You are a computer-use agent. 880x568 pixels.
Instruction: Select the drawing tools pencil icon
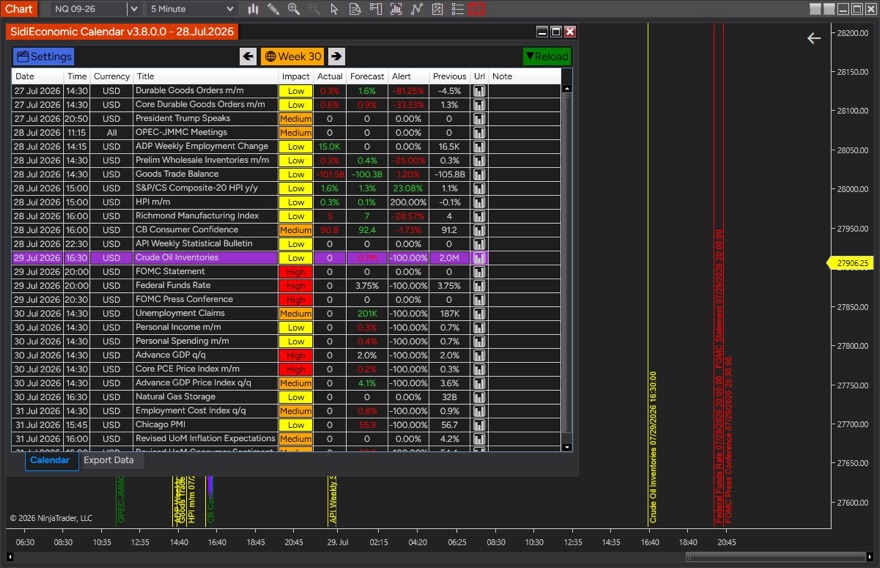coord(273,9)
